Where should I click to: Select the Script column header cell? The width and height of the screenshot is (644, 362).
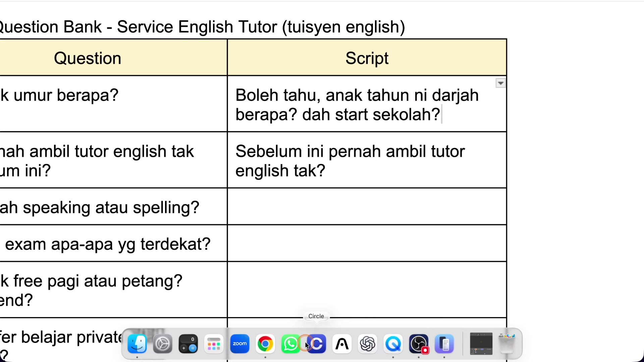point(367,58)
